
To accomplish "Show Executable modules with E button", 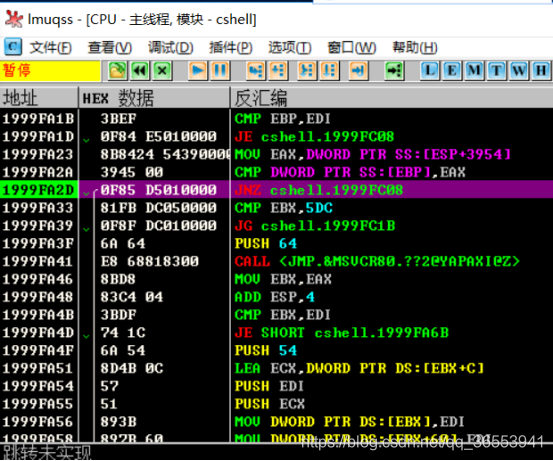I will 452,71.
